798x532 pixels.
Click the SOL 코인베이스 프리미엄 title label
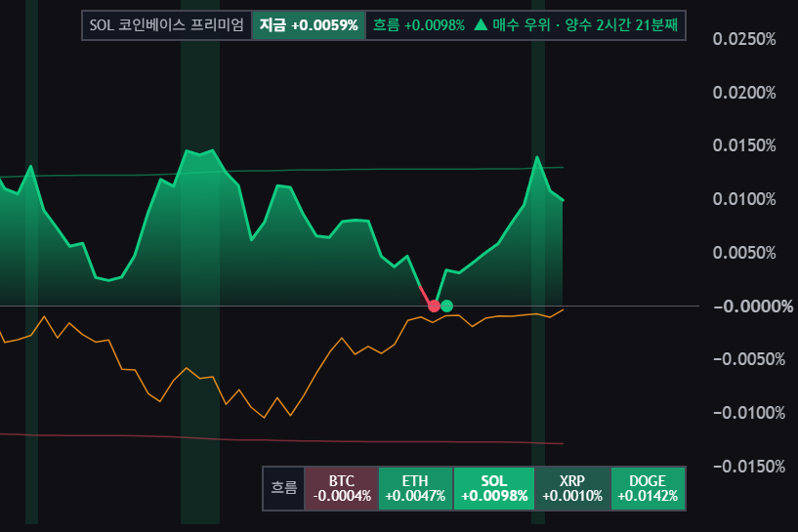tap(166, 25)
